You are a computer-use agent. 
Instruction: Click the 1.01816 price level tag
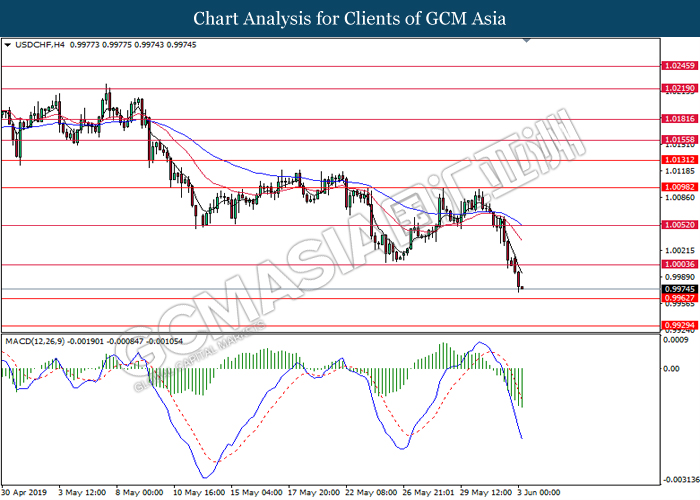[x=677, y=118]
